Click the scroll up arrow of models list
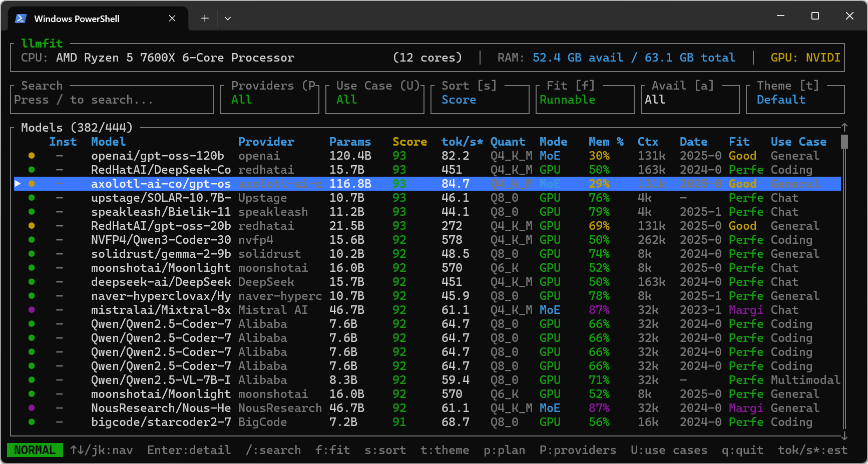The width and height of the screenshot is (868, 464). pos(844,127)
